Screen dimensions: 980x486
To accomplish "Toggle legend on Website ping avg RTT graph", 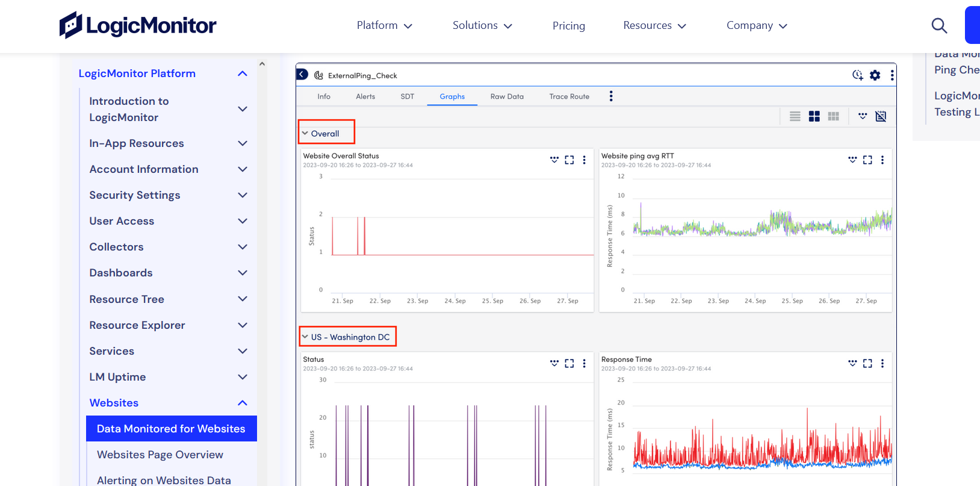I will click(852, 160).
